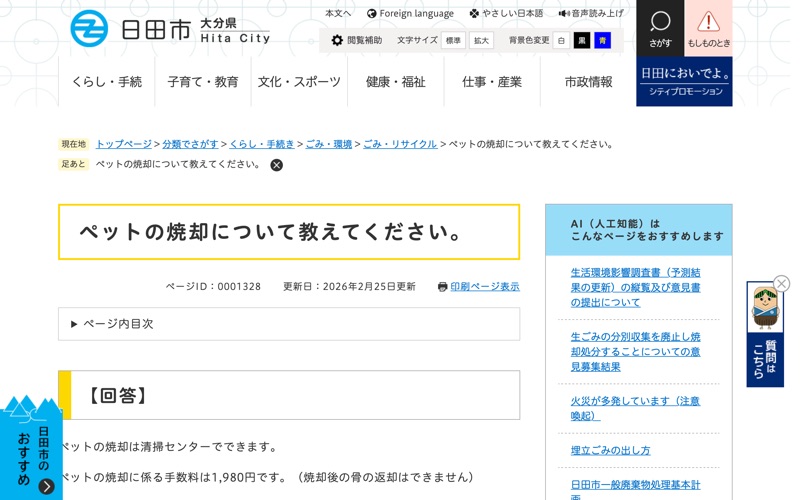
Task: Set text size to 拡大
Action: click(481, 41)
